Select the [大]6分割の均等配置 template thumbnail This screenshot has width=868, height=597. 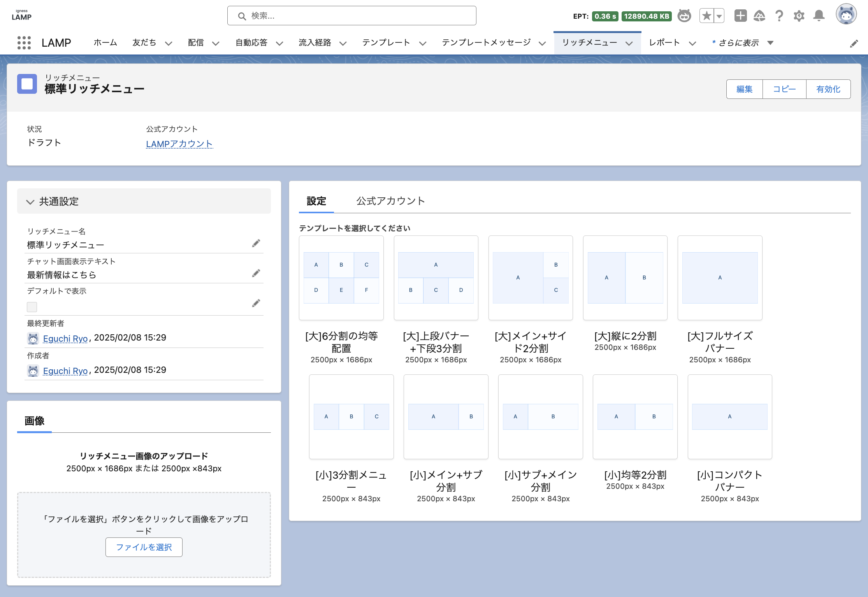click(341, 277)
